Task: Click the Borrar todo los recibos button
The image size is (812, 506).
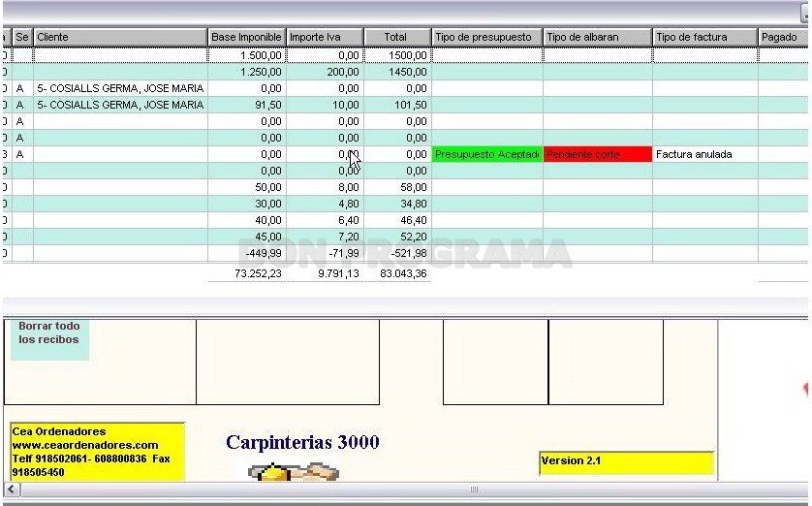Action: (49, 333)
